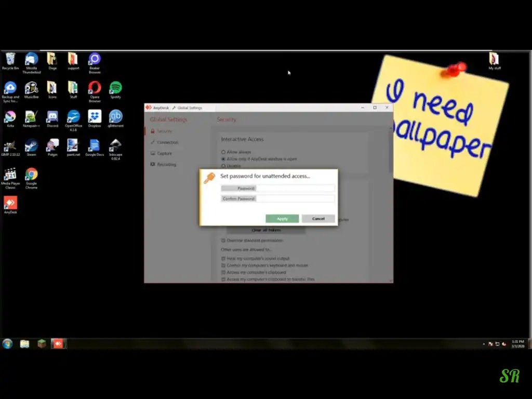Image resolution: width=532 pixels, height=399 pixels.
Task: Maximize the AnyDesk window
Action: click(x=375, y=108)
